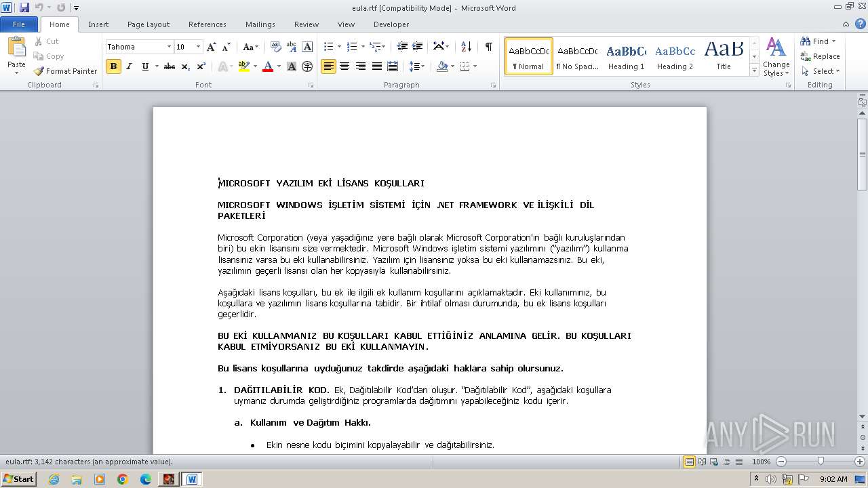Image resolution: width=868 pixels, height=488 pixels.
Task: Open Internet Explorer from taskbar
Action: (54, 479)
